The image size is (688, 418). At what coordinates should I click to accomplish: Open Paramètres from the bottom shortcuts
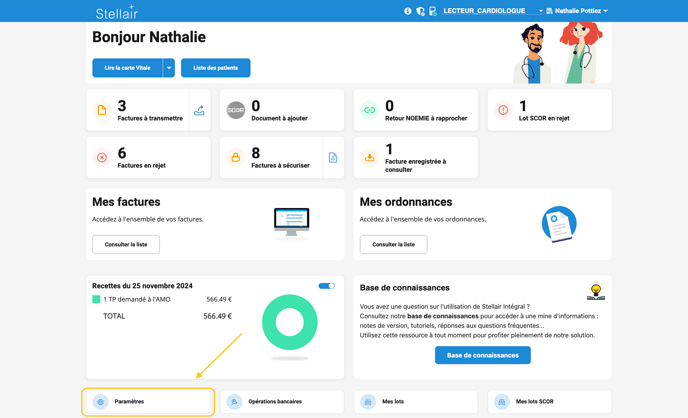(148, 401)
